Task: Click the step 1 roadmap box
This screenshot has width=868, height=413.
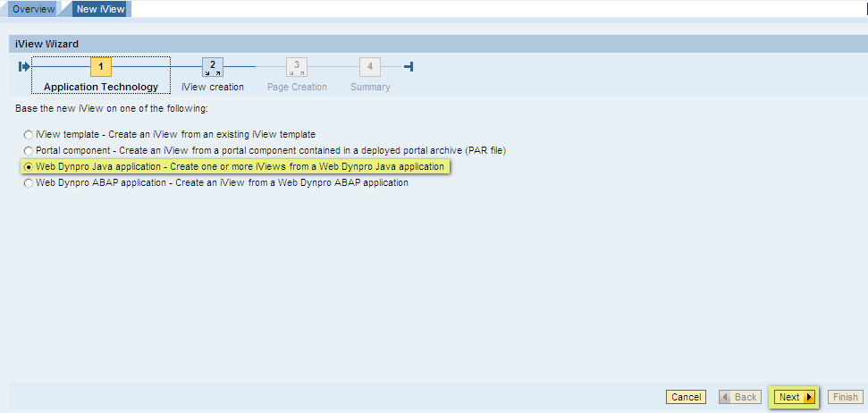Action: click(101, 67)
